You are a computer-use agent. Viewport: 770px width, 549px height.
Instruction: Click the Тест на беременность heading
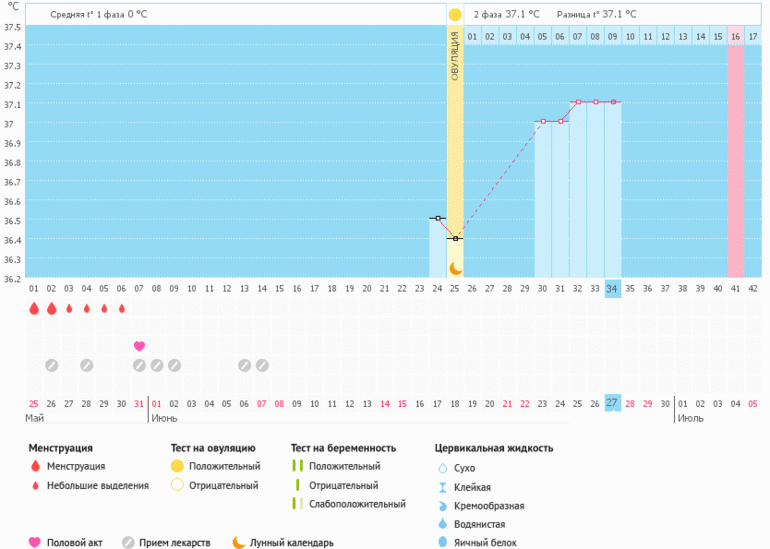pyautogui.click(x=343, y=448)
